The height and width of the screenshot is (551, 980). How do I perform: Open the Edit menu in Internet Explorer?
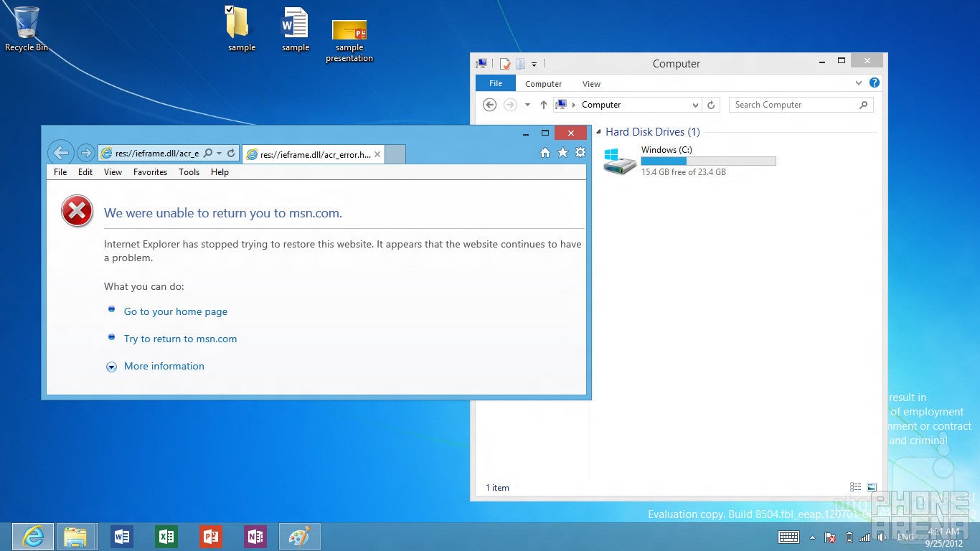click(x=85, y=172)
